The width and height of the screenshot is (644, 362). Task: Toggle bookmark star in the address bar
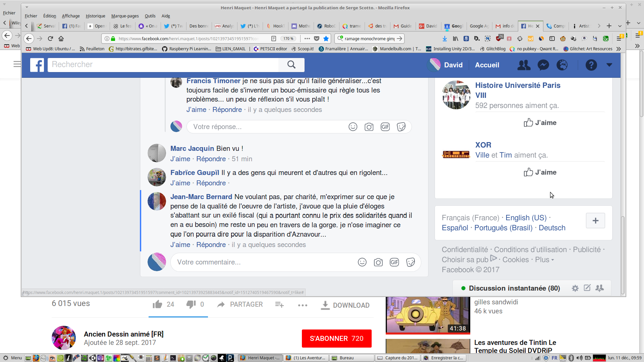click(x=326, y=39)
